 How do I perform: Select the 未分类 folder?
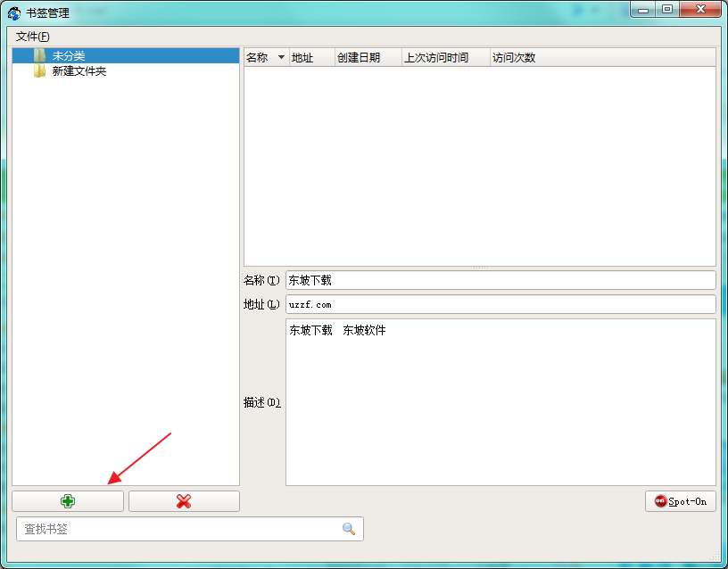(126, 55)
